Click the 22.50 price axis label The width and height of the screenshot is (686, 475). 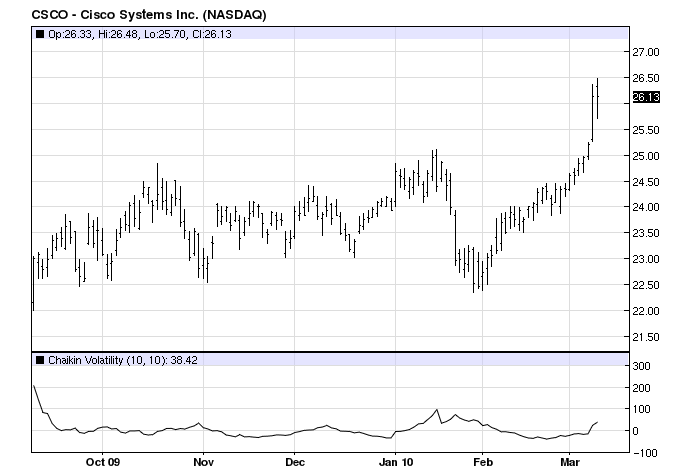click(646, 285)
